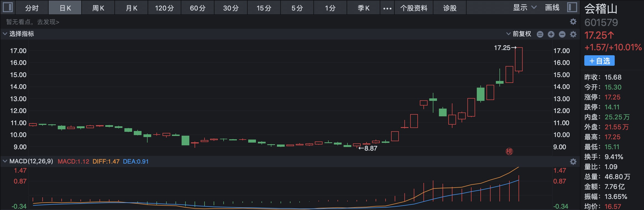The height and width of the screenshot is (210, 644).
Task: Click the 昨收 value 15.68
Action: tap(613, 77)
